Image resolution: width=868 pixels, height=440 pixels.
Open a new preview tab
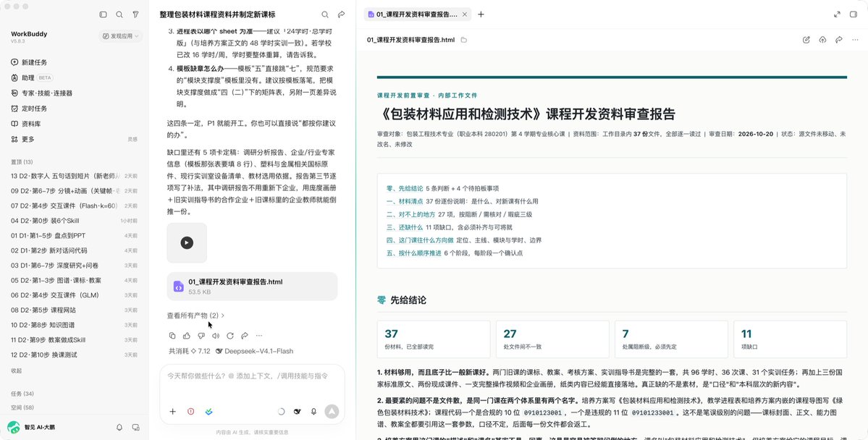tap(481, 14)
